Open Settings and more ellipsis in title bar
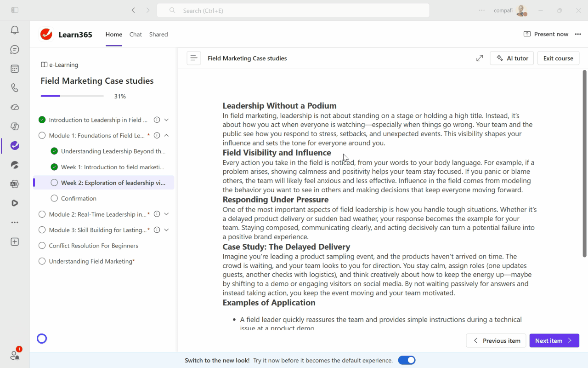The width and height of the screenshot is (588, 368). click(x=482, y=10)
